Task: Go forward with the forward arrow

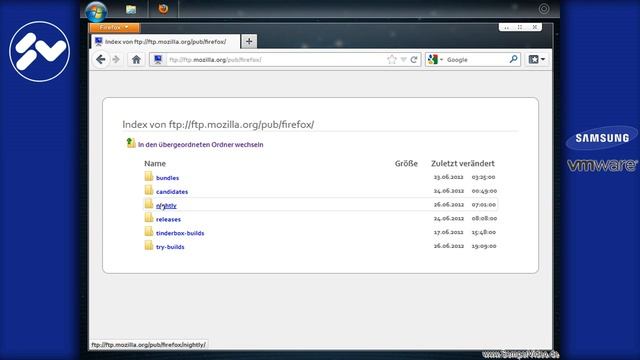Action: tap(116, 60)
